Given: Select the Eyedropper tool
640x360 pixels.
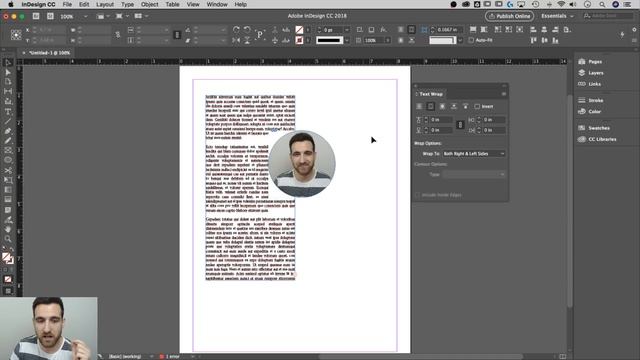Looking at the screenshot, I should 8,220.
